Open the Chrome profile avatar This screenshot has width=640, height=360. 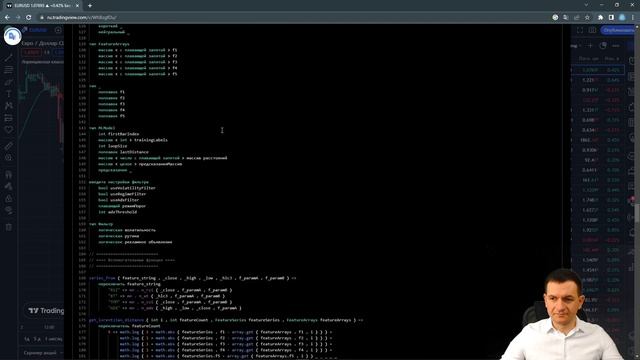tap(622, 18)
